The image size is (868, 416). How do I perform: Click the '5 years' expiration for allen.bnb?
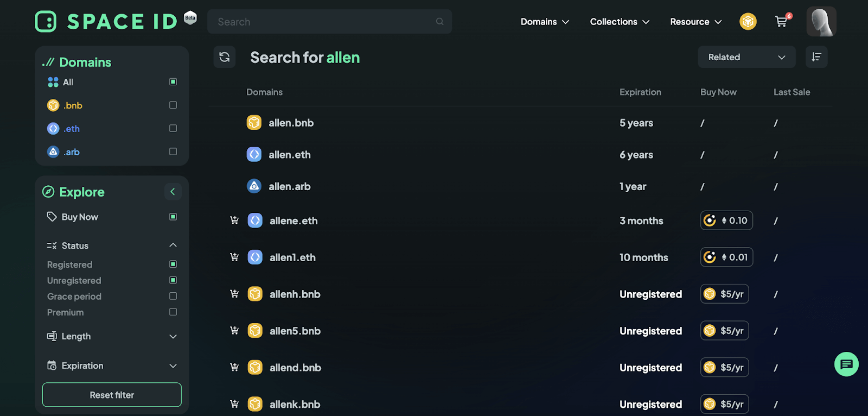point(636,123)
